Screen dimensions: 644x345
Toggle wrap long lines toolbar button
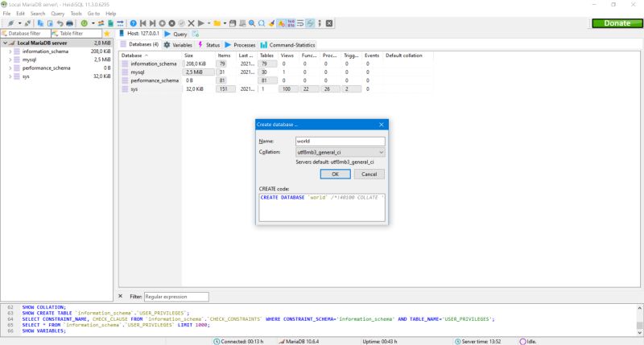[300, 23]
